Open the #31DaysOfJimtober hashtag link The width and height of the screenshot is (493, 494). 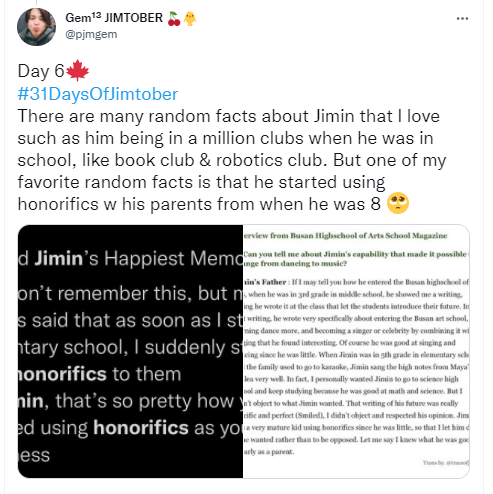pos(98,94)
